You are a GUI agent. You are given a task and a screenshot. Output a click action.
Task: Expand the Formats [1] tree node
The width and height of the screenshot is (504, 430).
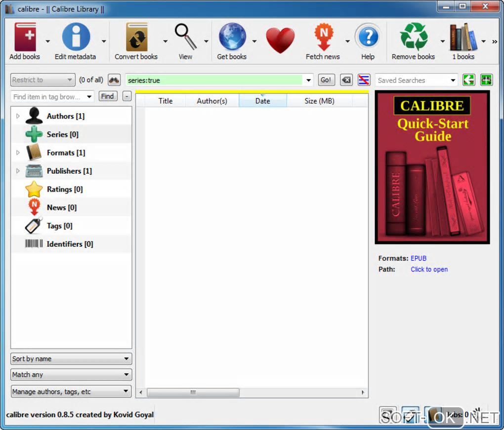(18, 153)
